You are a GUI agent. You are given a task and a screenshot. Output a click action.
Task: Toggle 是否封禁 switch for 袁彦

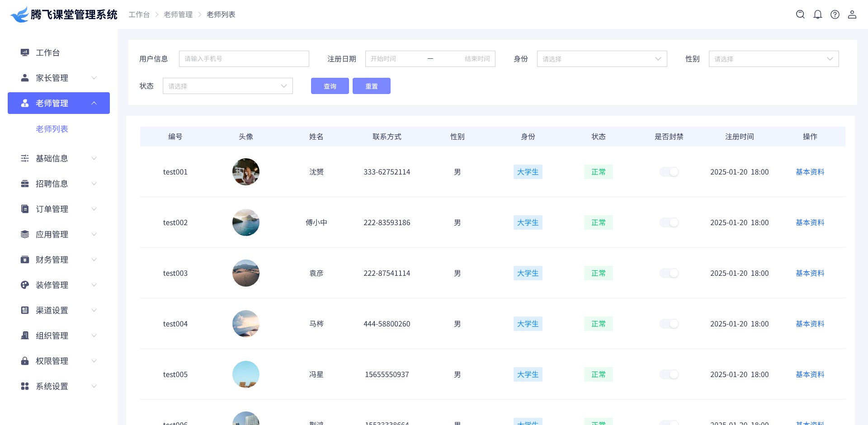pos(669,273)
